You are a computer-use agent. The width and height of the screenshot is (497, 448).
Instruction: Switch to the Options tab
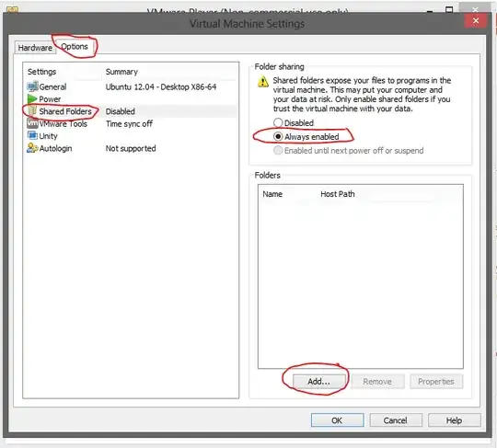75,47
